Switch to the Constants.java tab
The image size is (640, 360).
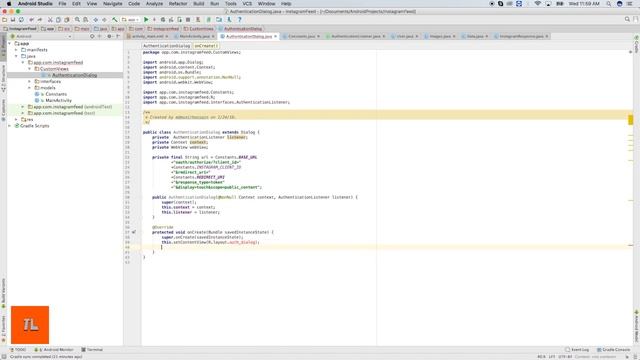(x=301, y=36)
